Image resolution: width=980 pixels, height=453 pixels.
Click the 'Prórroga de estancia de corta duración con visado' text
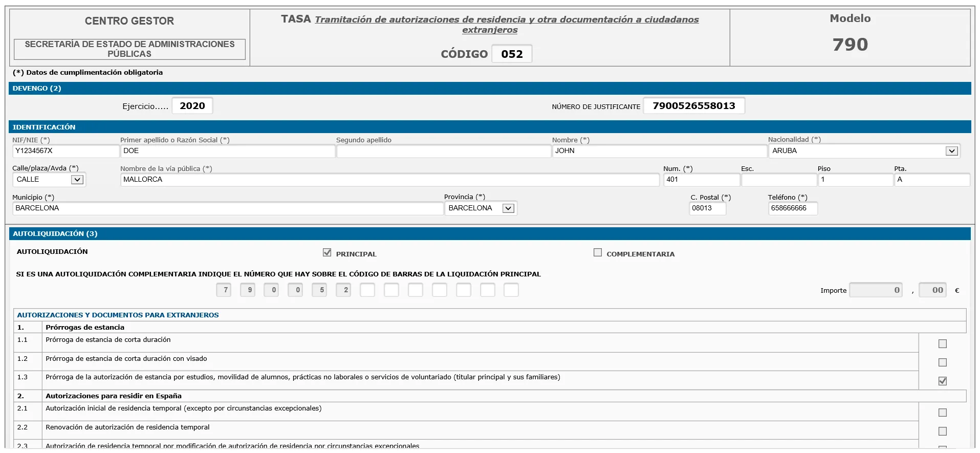[126, 359]
